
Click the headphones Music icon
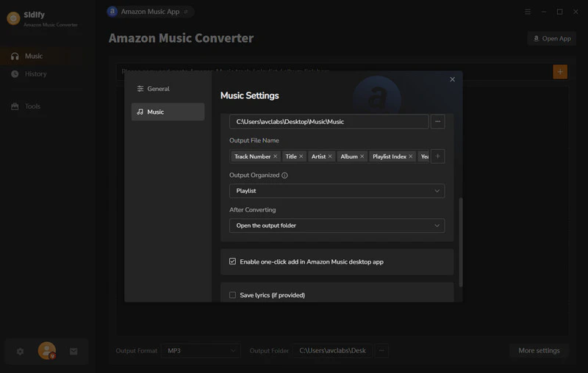coord(15,57)
